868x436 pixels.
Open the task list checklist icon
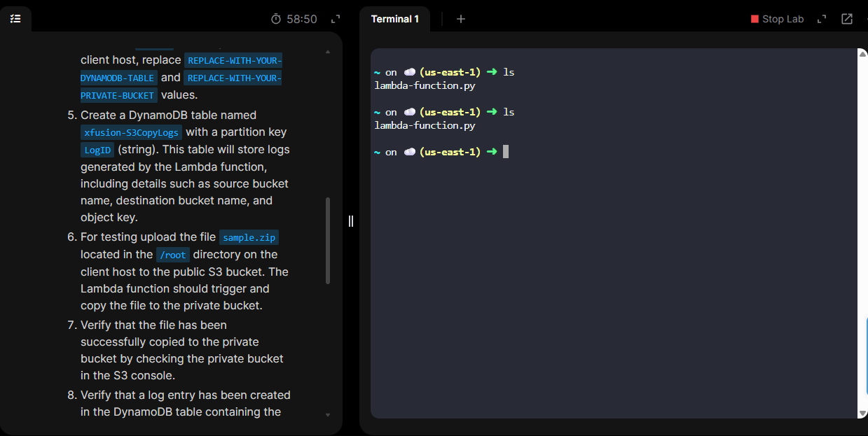point(15,19)
